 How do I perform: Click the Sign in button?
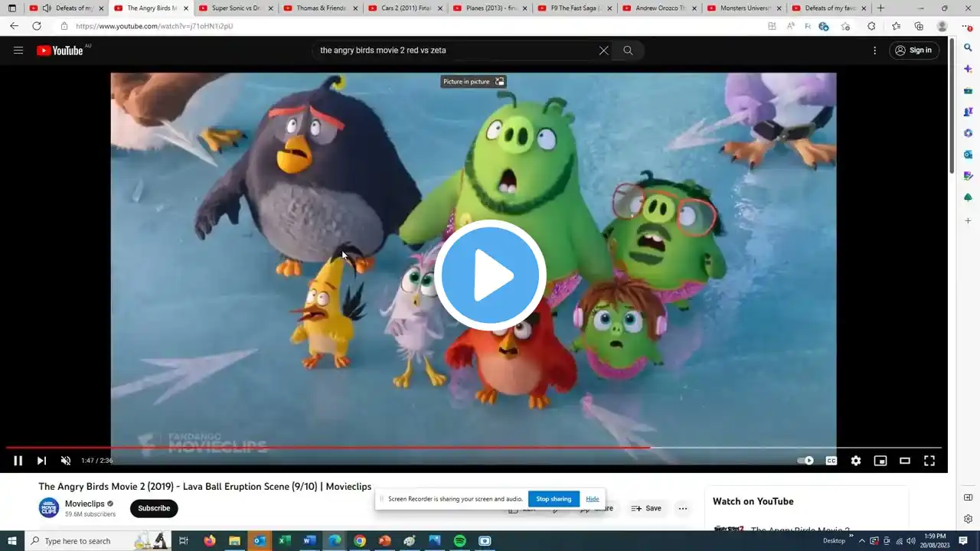[x=914, y=51]
